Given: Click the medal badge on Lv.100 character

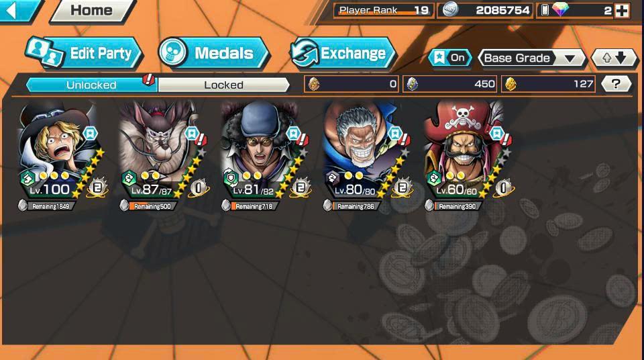Looking at the screenshot, I should coord(97,188).
